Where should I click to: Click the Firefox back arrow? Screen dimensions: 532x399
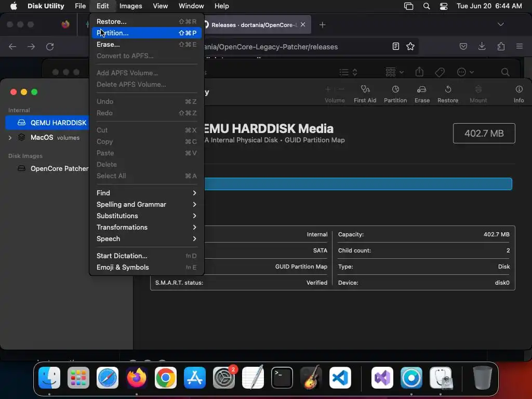(x=12, y=46)
